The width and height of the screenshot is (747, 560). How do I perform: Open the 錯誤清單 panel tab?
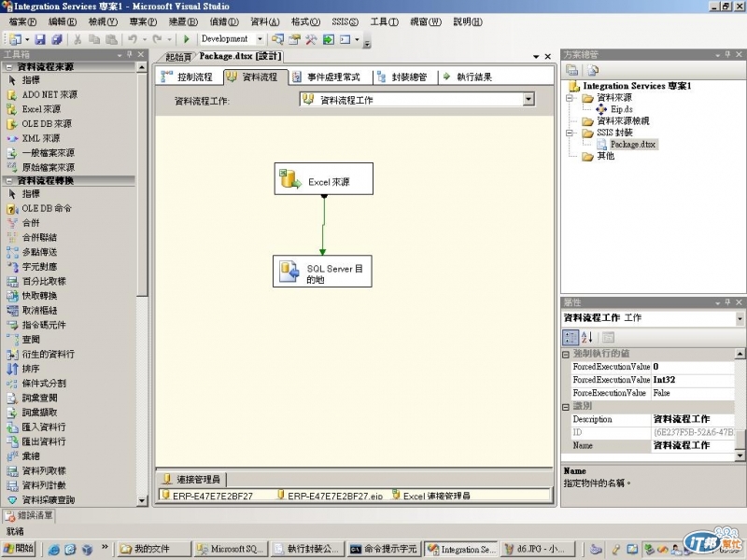click(x=29, y=516)
